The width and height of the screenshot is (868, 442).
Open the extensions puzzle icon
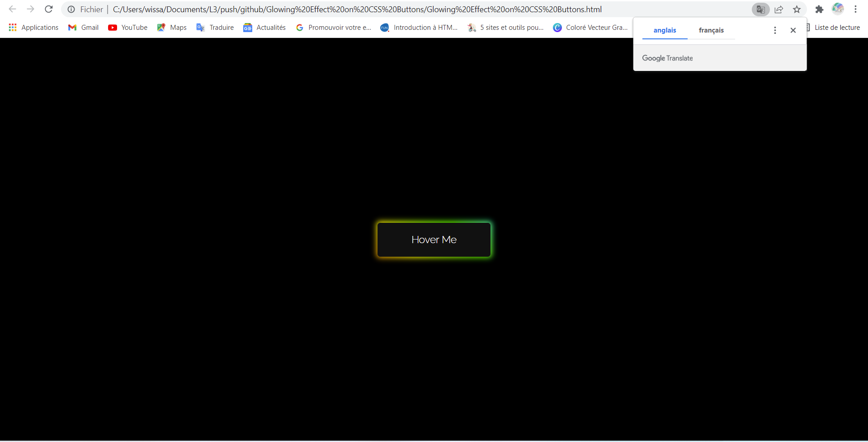tap(820, 9)
